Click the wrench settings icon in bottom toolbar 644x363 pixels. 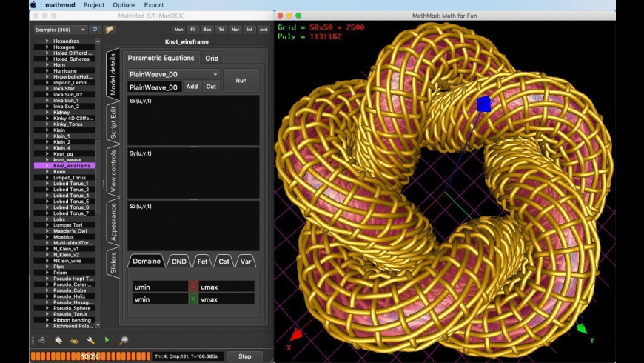[x=91, y=340]
